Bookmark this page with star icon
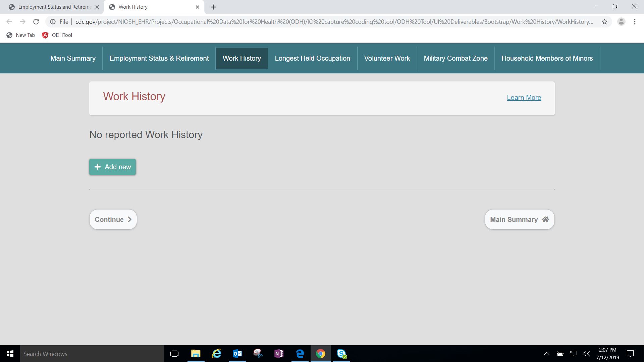644x362 pixels. click(604, 22)
